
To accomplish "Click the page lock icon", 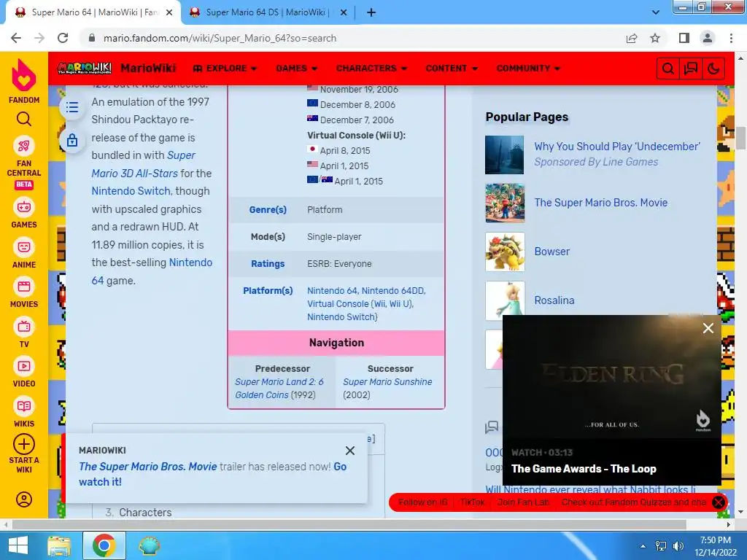I will [x=72, y=140].
